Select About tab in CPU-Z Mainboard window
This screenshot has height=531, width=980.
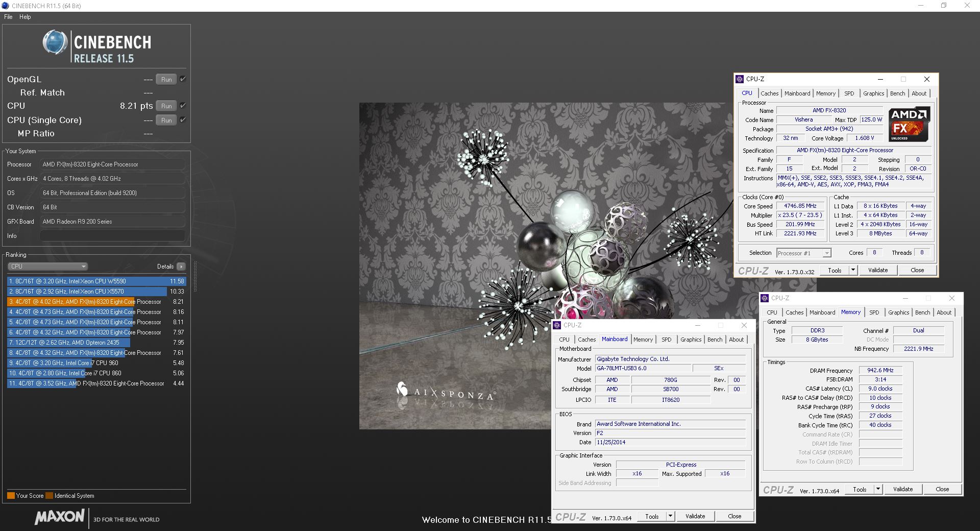(x=736, y=340)
